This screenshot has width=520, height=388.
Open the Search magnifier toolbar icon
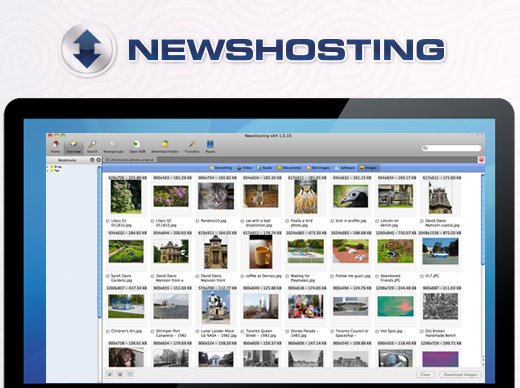pos(92,146)
